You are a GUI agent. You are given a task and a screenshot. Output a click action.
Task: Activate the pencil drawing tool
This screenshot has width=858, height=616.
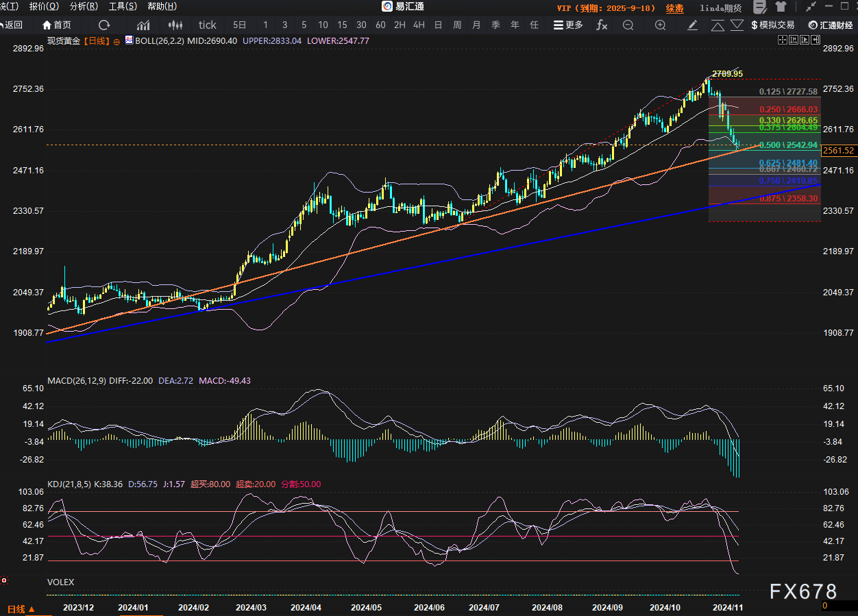tap(693, 25)
